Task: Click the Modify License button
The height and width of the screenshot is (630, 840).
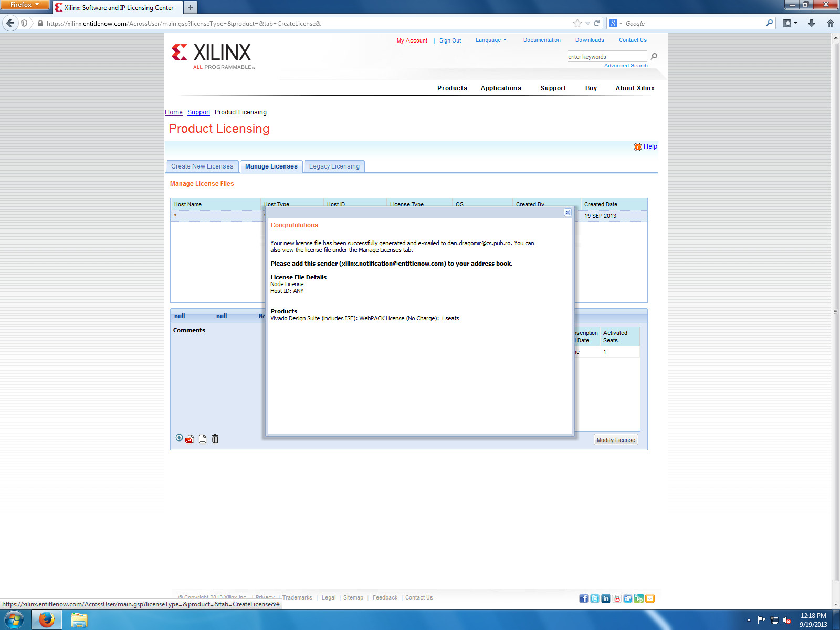Action: pos(615,439)
